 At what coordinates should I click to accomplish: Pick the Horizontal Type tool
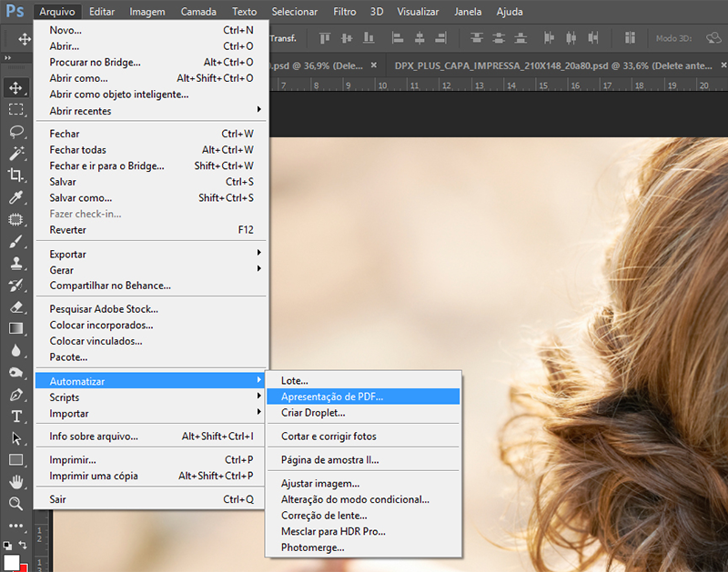[x=15, y=416]
